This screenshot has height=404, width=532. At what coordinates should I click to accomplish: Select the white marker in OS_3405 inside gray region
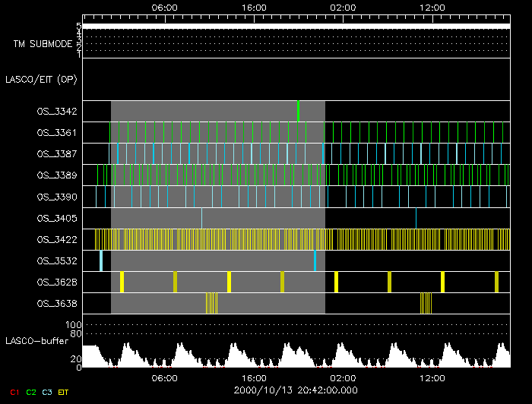coord(201,218)
